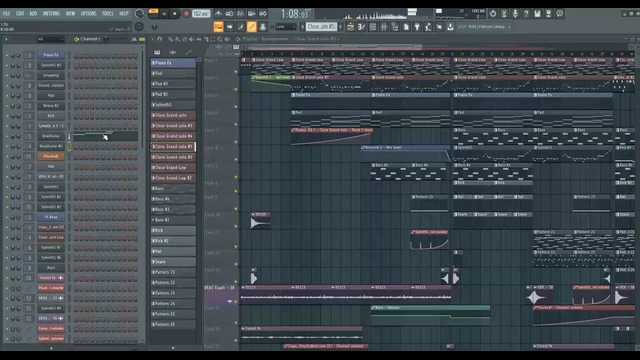This screenshot has width=640, height=360.
Task: Open the plugin picker plug icon
Action: tap(417, 27)
